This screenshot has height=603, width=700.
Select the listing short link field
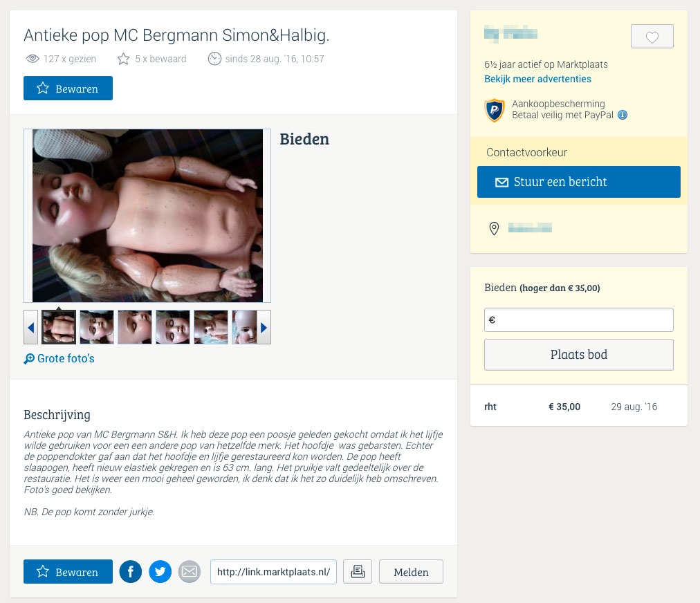tap(273, 572)
